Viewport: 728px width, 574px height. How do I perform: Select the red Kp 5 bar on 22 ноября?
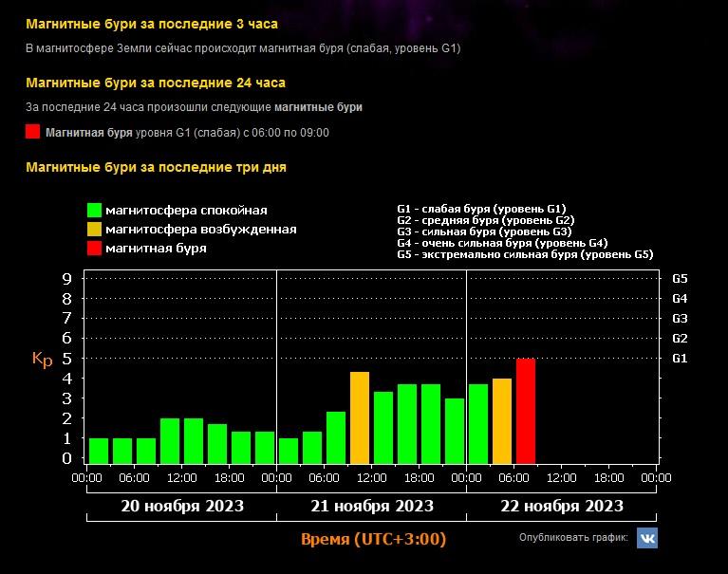[526, 411]
